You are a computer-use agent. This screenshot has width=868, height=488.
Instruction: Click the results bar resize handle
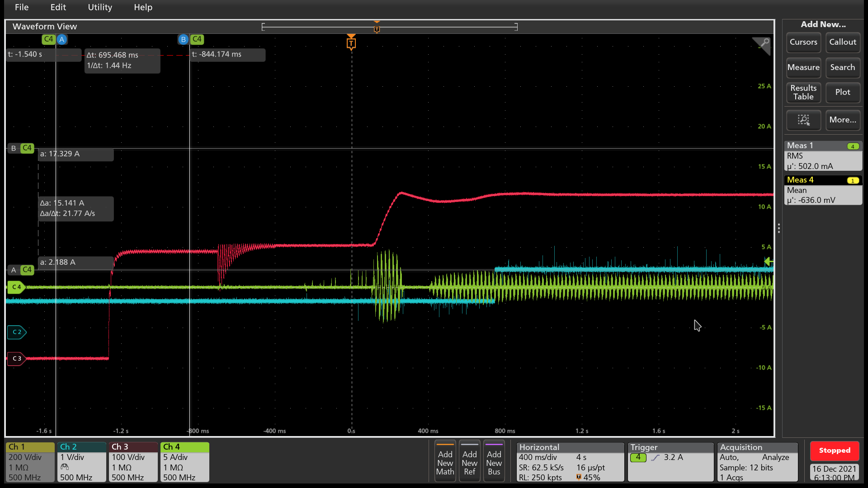point(778,228)
